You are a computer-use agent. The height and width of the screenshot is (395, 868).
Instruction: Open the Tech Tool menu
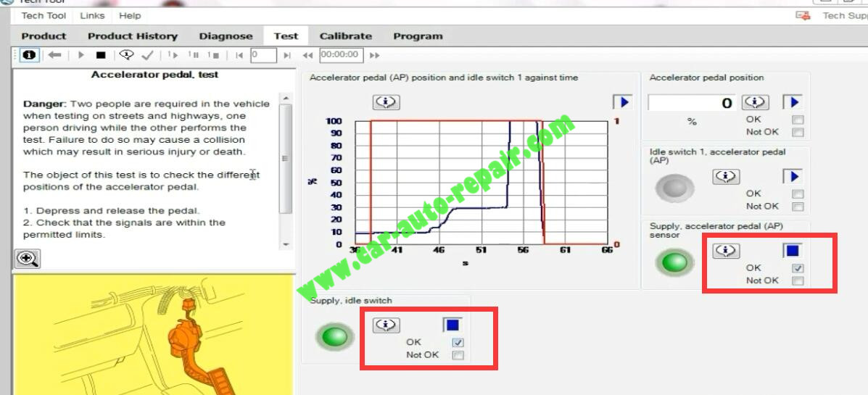click(44, 15)
